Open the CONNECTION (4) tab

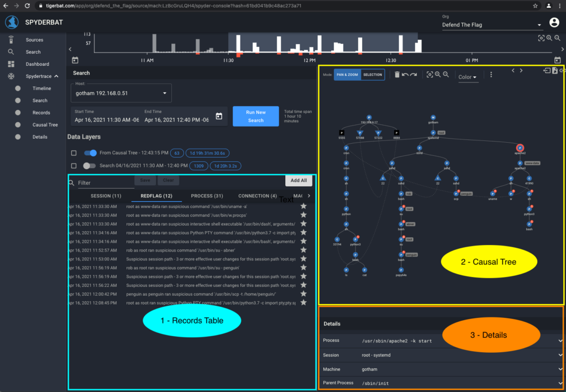pos(258,196)
